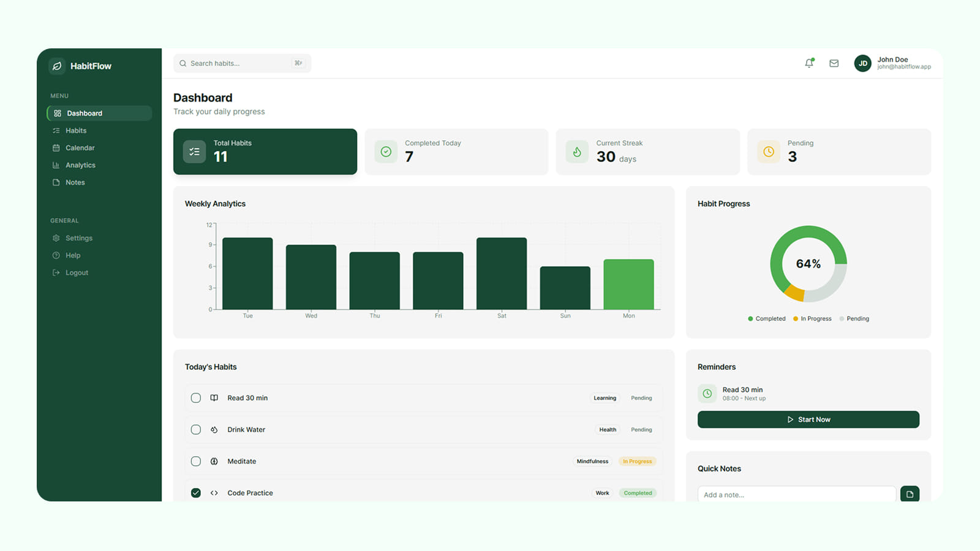
Task: Click the JD profile avatar
Action: tap(862, 63)
